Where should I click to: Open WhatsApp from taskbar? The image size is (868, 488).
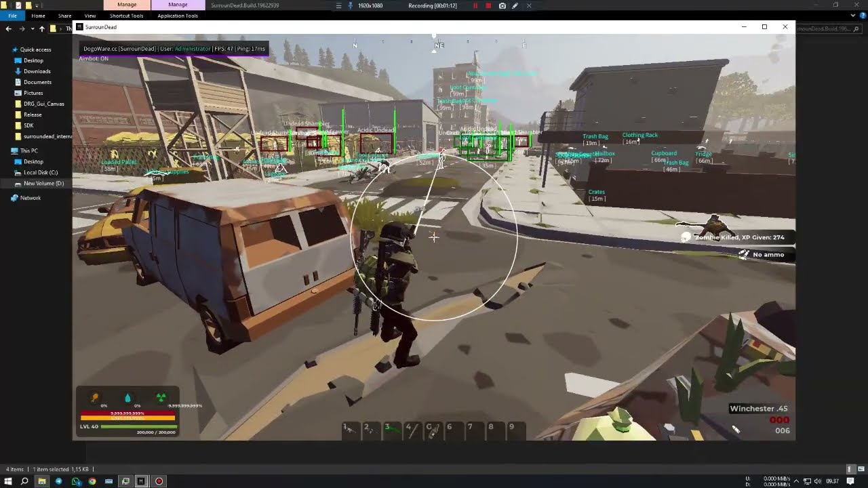tap(75, 481)
